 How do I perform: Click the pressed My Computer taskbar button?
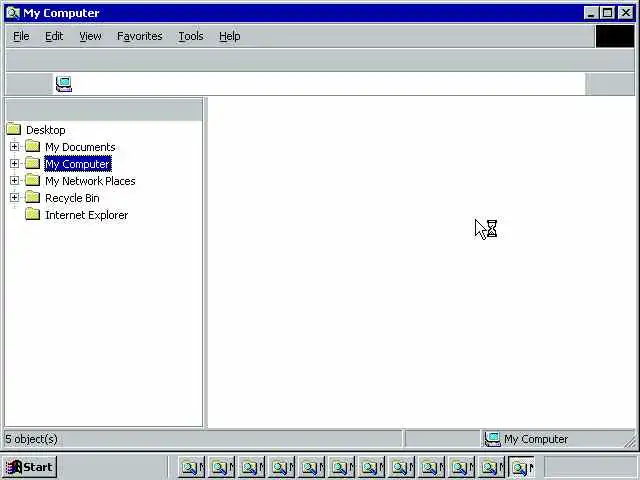(522, 467)
